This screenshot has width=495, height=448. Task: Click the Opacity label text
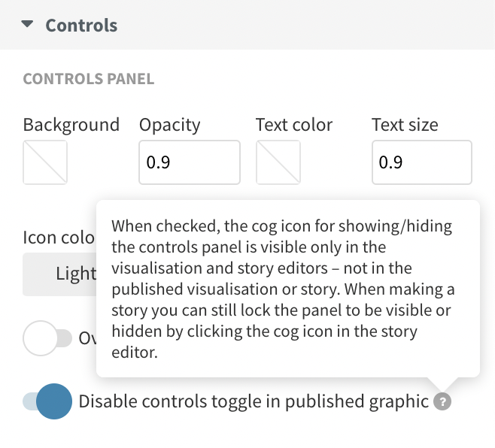170,125
